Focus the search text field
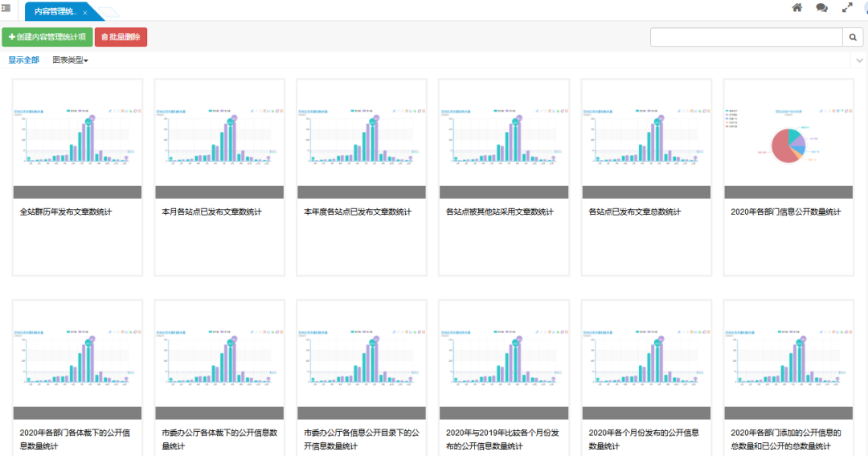Screen dimensions: 868x456 pyautogui.click(x=746, y=38)
